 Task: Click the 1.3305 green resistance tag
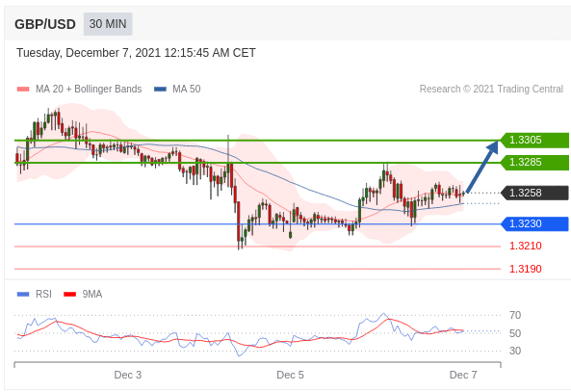(x=534, y=141)
